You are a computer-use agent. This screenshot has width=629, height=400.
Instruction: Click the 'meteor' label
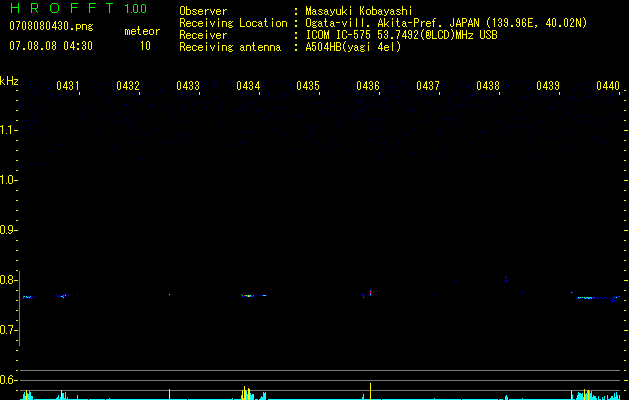142,31
